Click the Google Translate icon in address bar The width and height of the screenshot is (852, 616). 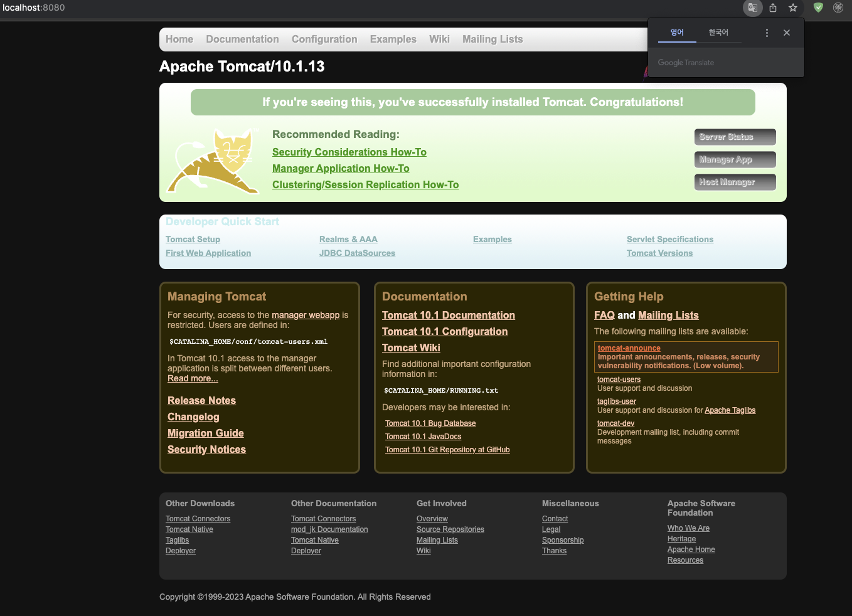752,8
